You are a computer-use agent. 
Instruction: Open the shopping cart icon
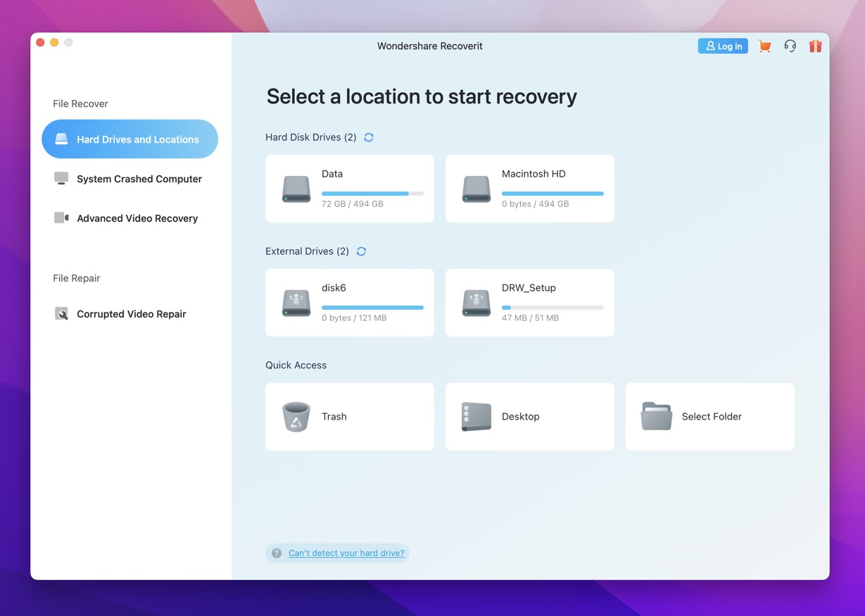[x=765, y=46]
